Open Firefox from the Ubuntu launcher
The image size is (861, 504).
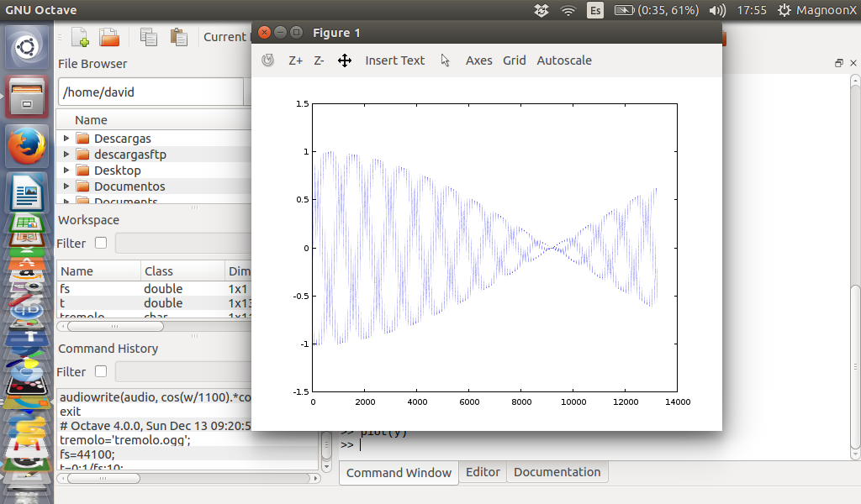click(x=27, y=146)
